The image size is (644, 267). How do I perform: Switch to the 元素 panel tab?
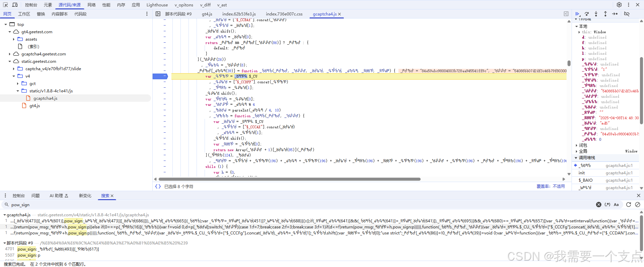tap(48, 5)
